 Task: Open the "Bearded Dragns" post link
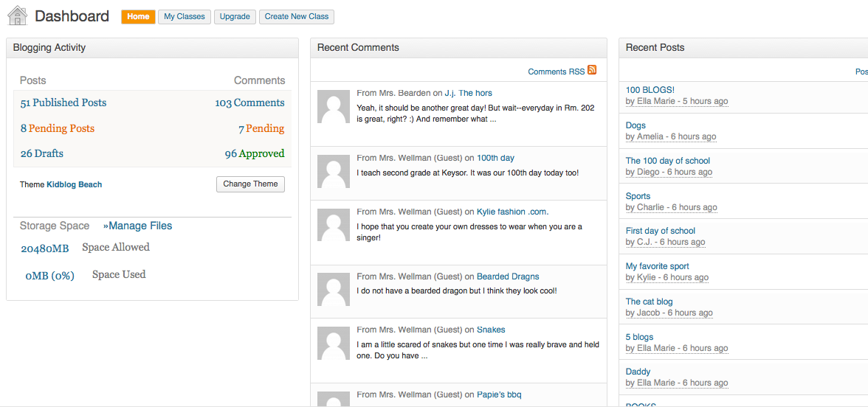click(508, 276)
